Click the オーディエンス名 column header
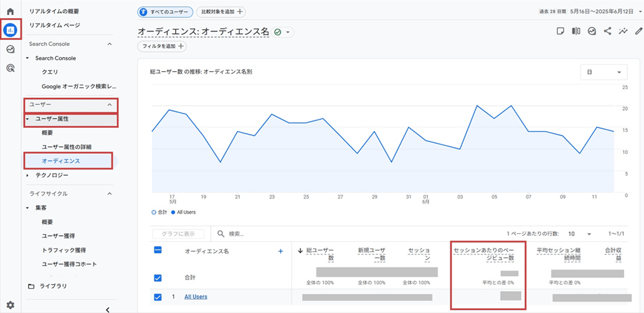644x313 pixels. [x=207, y=251]
